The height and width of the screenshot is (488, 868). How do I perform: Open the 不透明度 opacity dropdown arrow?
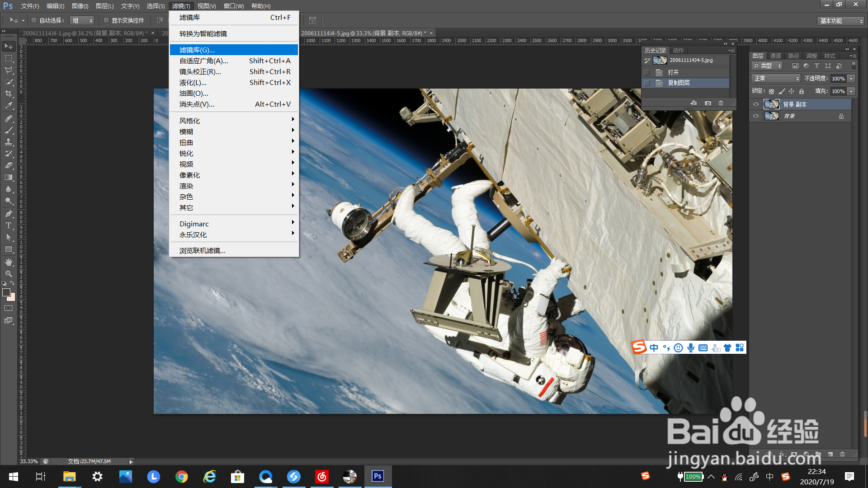(851, 79)
